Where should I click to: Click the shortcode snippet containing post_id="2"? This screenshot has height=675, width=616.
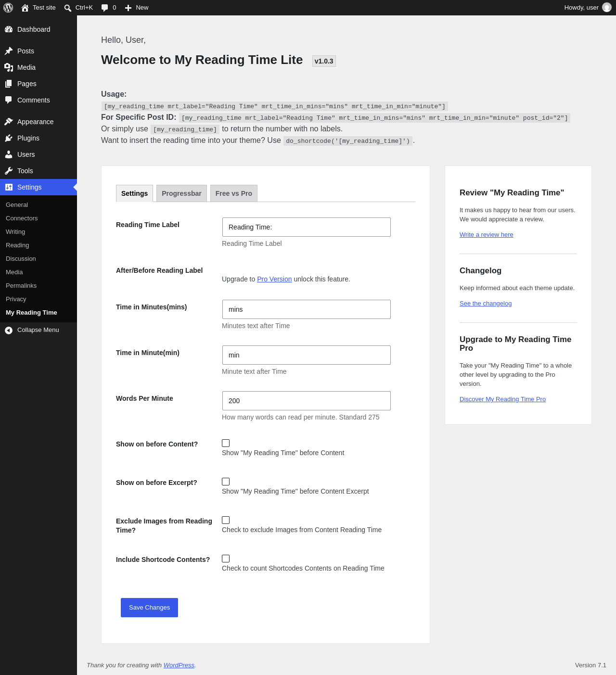point(374,118)
